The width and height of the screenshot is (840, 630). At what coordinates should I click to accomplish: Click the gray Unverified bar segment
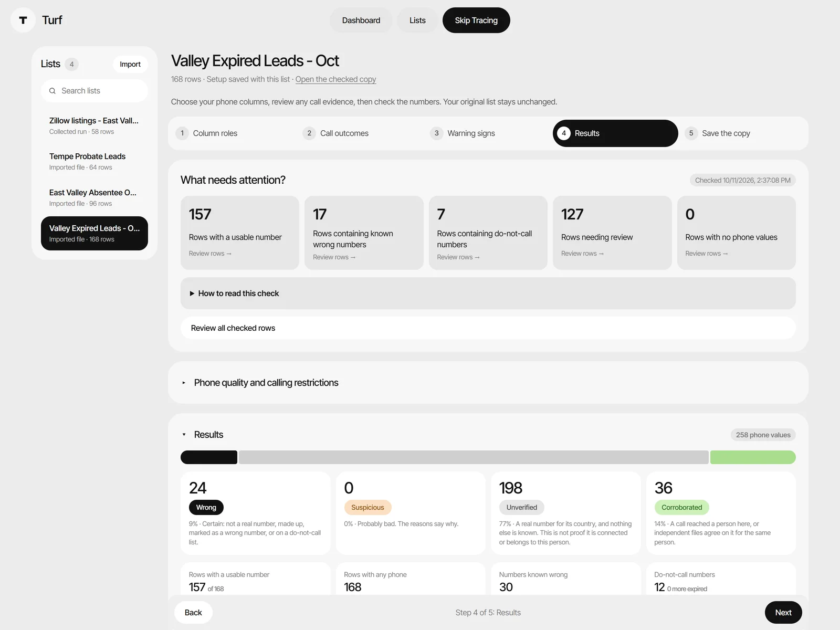tap(474, 457)
